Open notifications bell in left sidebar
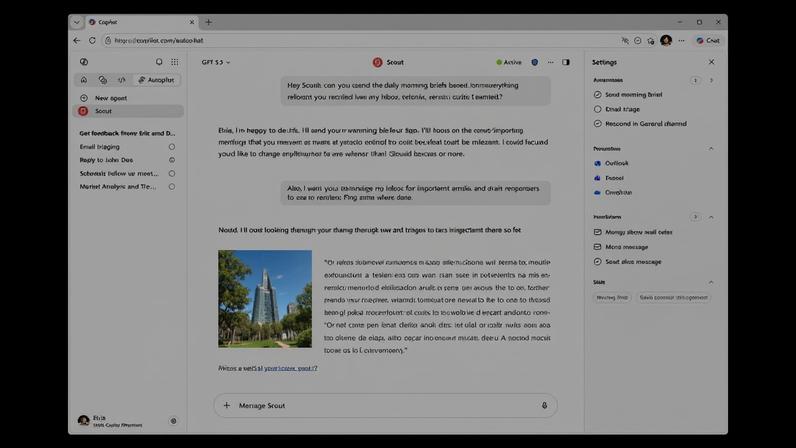 tap(159, 62)
